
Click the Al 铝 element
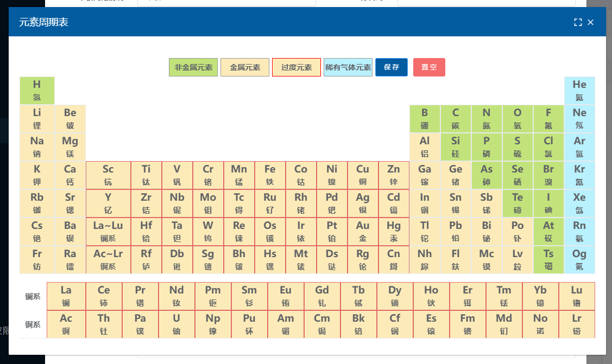[x=425, y=147]
